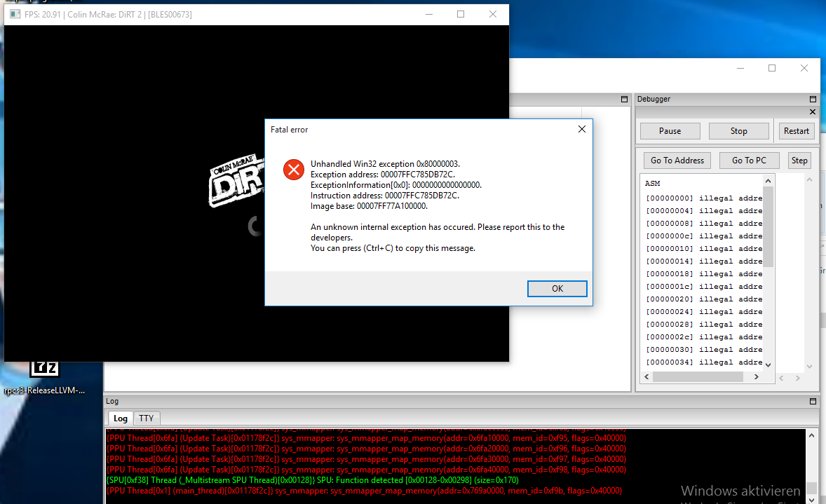
Task: Select the ASM row at [00000020]
Action: click(x=704, y=299)
